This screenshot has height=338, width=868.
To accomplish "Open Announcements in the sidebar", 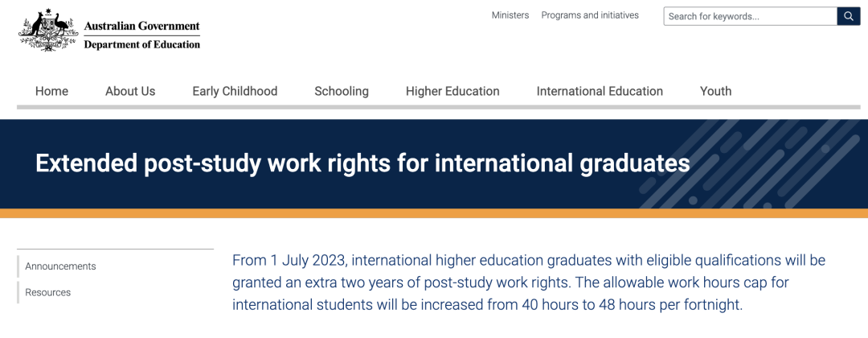I will point(60,266).
